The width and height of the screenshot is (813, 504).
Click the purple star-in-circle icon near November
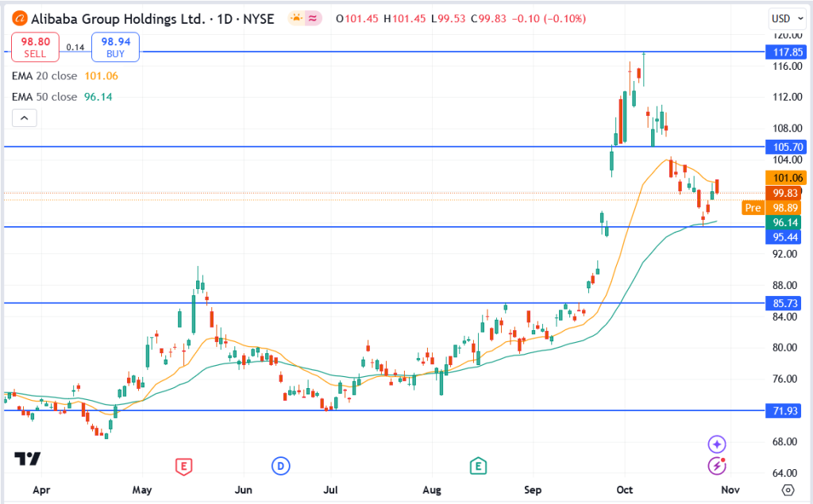click(717, 444)
